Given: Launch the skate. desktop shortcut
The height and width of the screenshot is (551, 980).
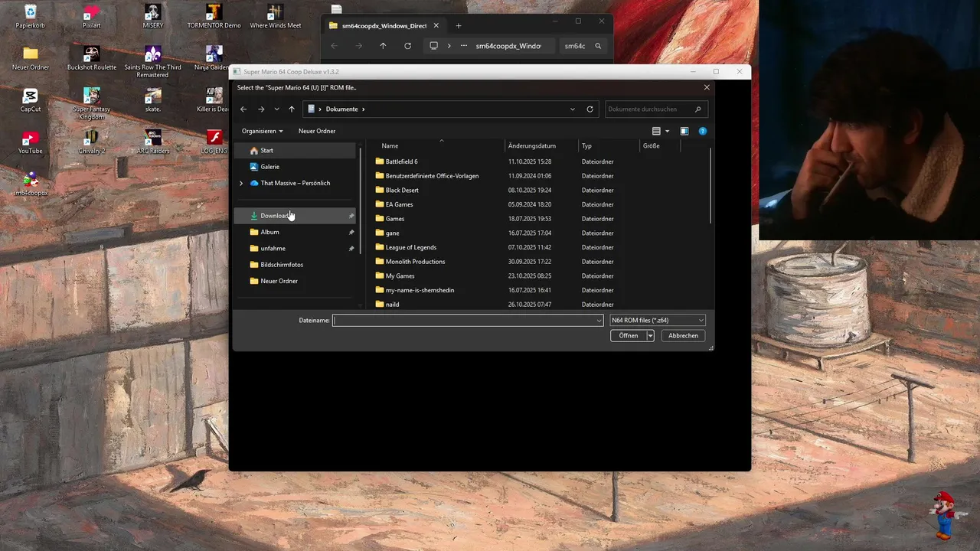Looking at the screenshot, I should coord(152,101).
